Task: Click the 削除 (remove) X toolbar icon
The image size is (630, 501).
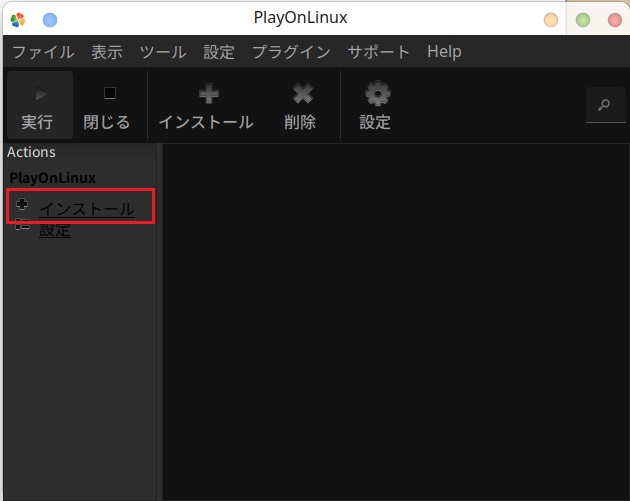Action: 302,94
